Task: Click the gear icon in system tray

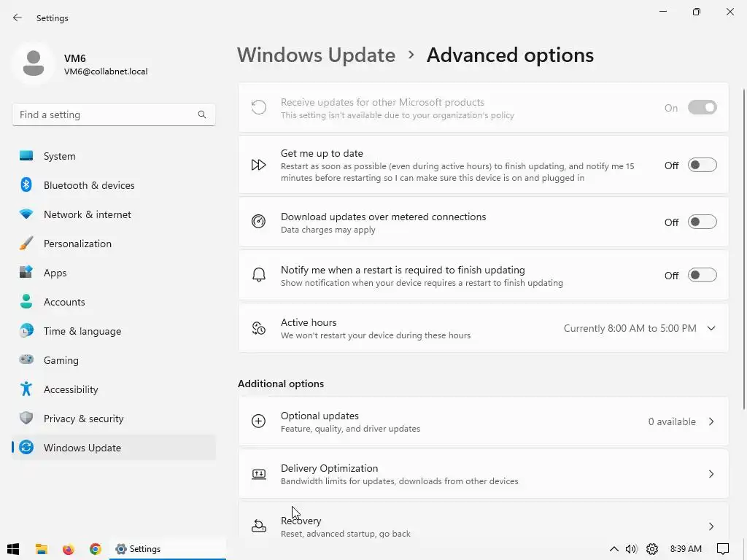Action: 652,549
